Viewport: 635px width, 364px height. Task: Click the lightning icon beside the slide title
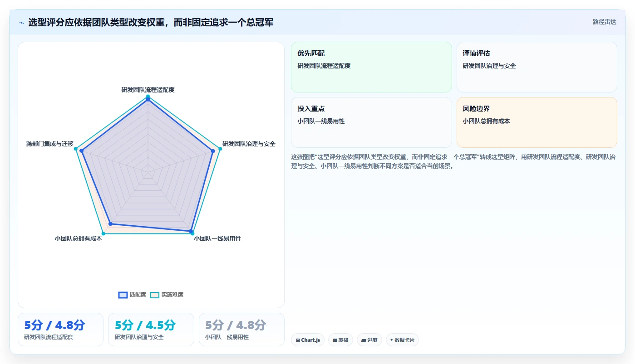21,23
